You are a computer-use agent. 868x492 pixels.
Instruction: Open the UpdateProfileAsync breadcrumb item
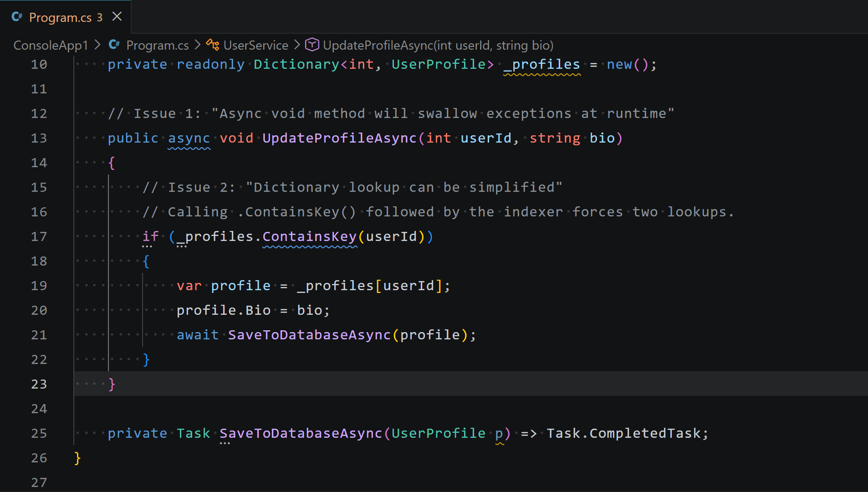[x=438, y=45]
